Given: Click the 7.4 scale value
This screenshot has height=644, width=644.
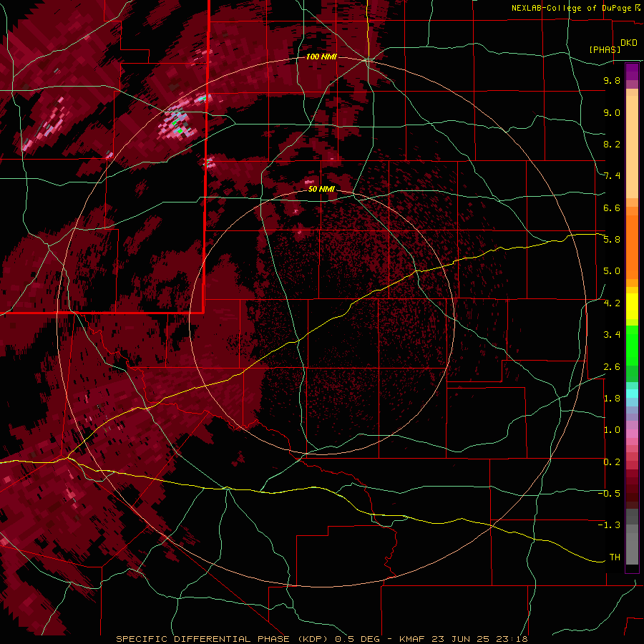Looking at the screenshot, I should 612,176.
